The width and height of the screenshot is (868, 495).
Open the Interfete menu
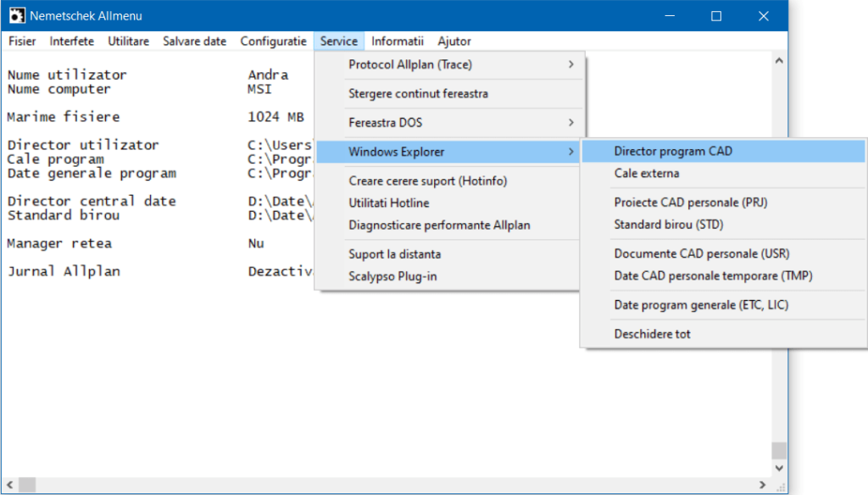click(71, 41)
